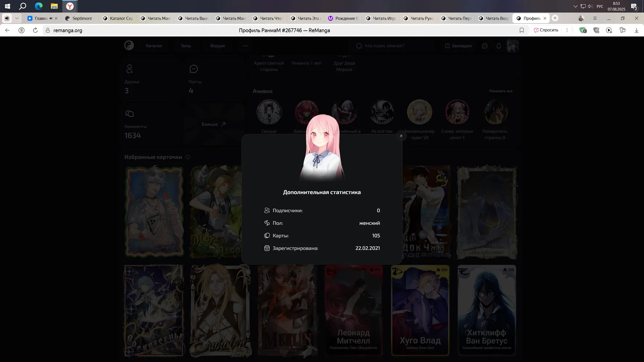Show hidden system tray icons chevron

575,6
